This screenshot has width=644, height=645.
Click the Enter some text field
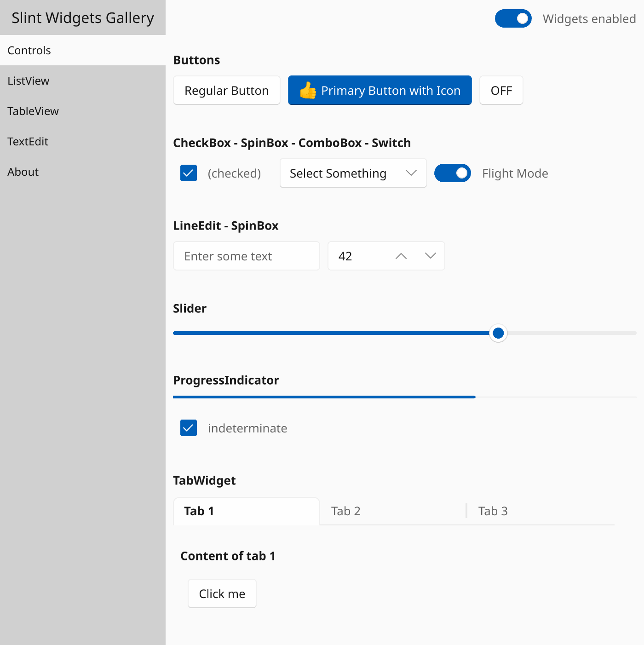click(x=246, y=256)
